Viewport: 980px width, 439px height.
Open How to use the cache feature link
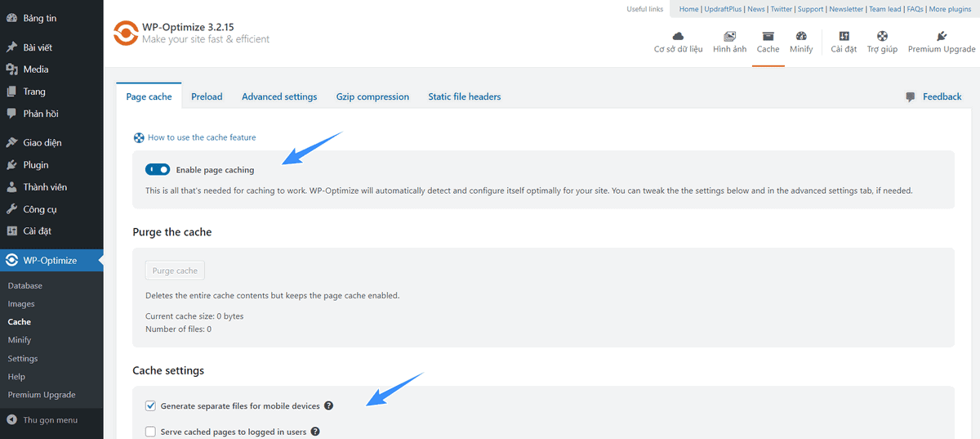tap(202, 137)
